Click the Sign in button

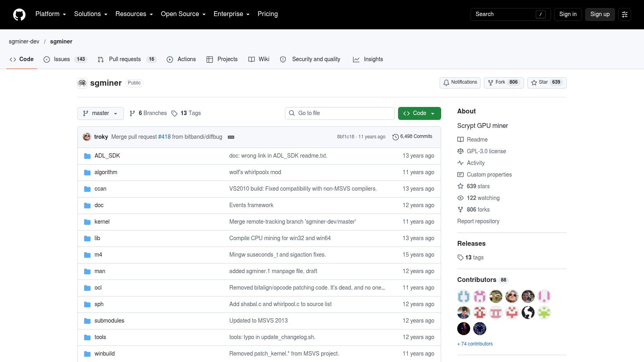pyautogui.click(x=568, y=14)
